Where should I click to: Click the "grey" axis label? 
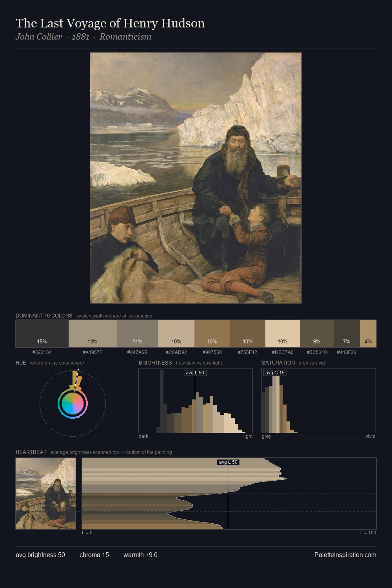[267, 436]
